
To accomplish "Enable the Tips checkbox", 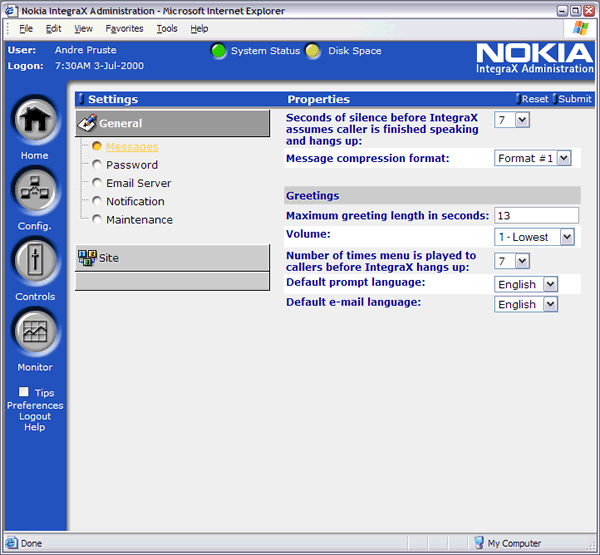I will pos(24,392).
